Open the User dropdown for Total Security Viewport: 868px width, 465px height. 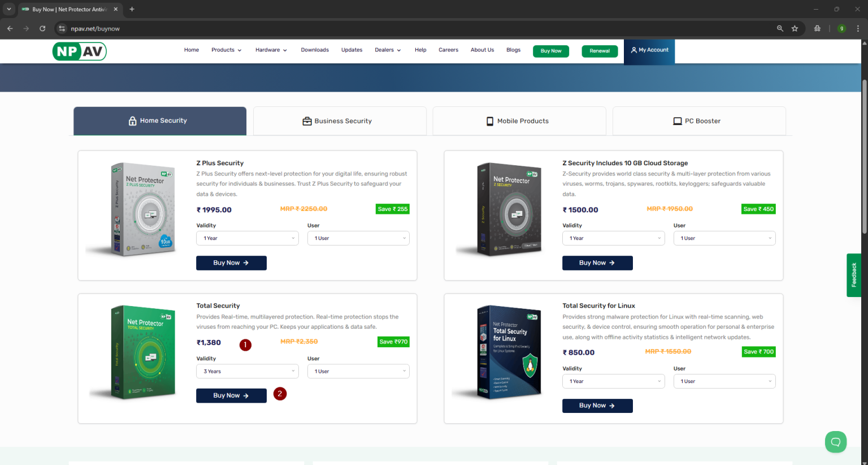click(358, 371)
